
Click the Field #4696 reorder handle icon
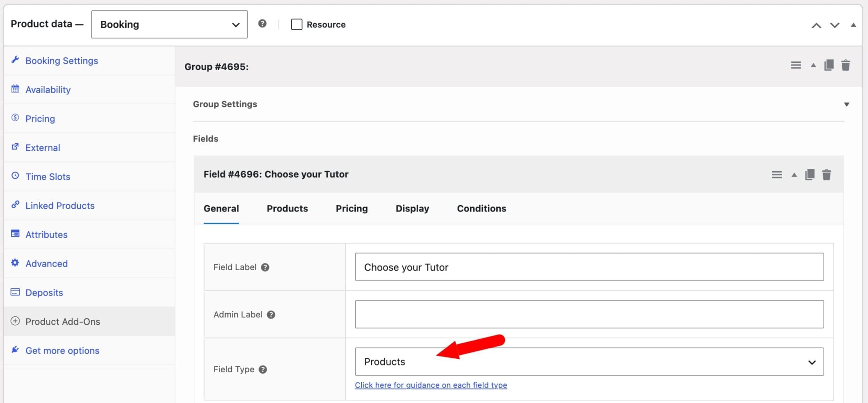point(777,175)
